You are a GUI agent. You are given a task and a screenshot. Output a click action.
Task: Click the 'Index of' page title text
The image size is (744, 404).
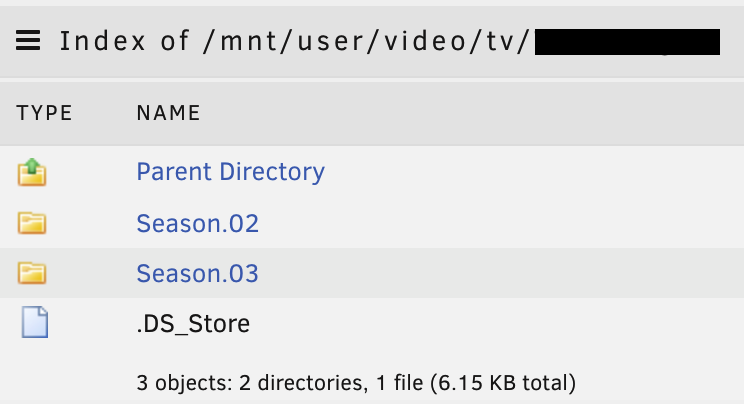[124, 41]
